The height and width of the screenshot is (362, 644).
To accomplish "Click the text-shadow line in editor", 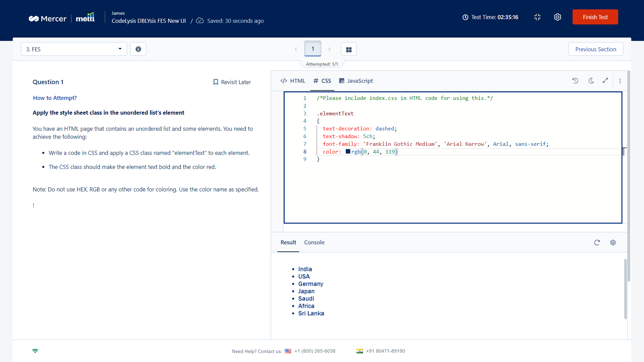I will pyautogui.click(x=349, y=136).
